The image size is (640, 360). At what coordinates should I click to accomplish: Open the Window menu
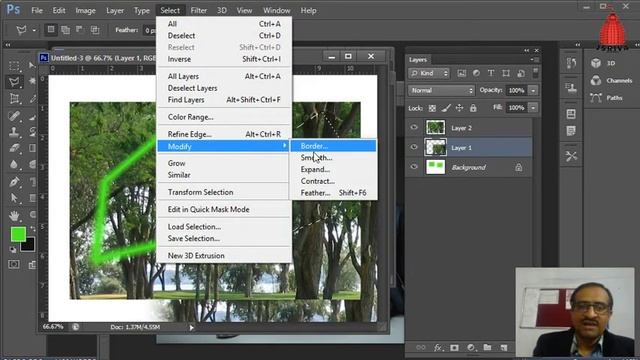pos(276,11)
